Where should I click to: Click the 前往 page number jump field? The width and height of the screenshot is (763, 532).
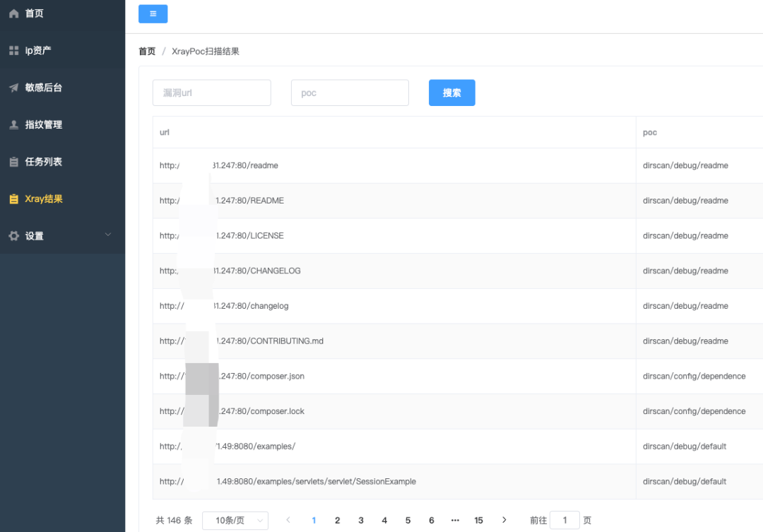[564, 521]
